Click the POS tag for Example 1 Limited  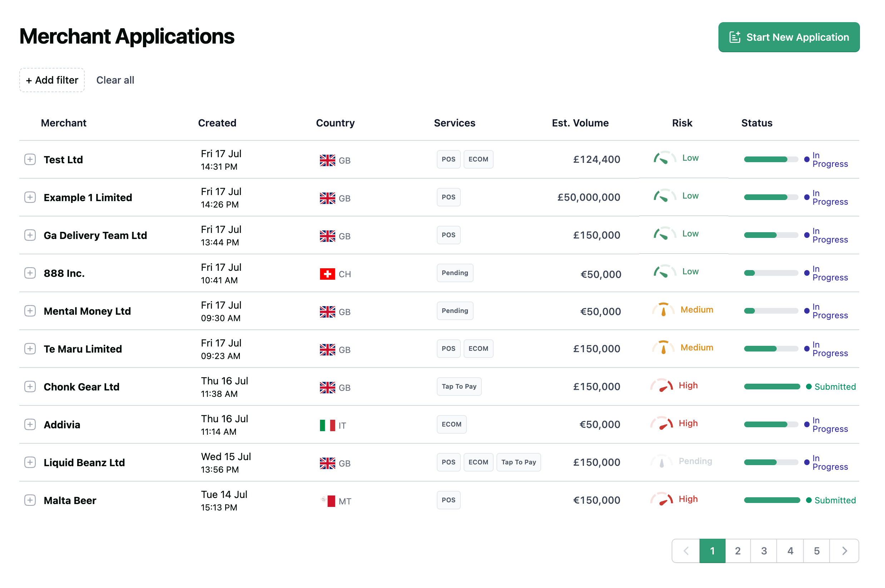(448, 197)
